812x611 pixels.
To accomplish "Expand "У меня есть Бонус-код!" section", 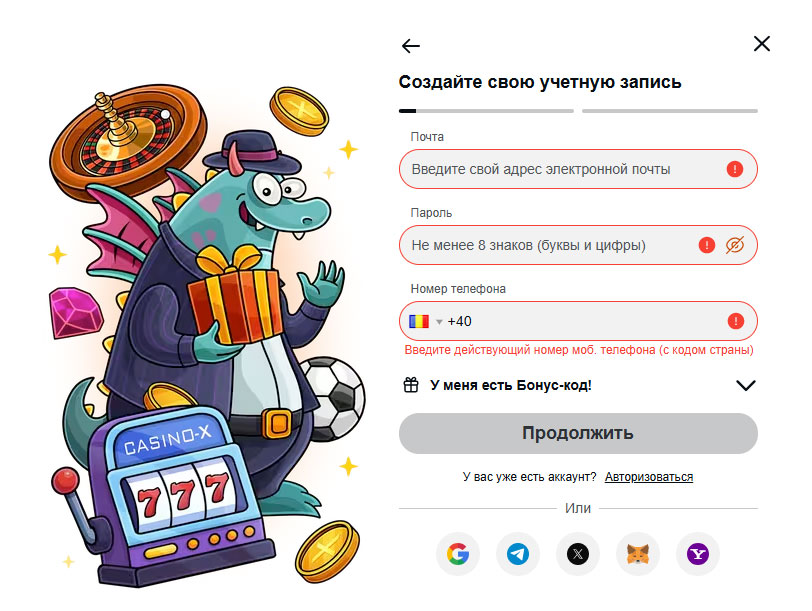I will (511, 385).
